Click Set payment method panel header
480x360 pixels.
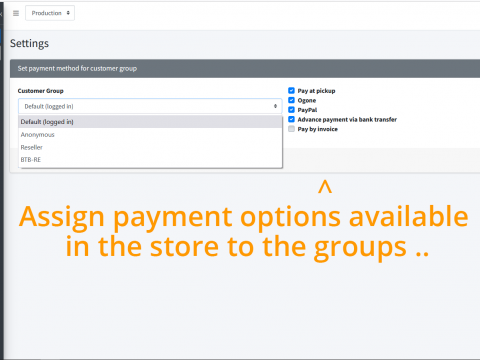tap(245, 69)
